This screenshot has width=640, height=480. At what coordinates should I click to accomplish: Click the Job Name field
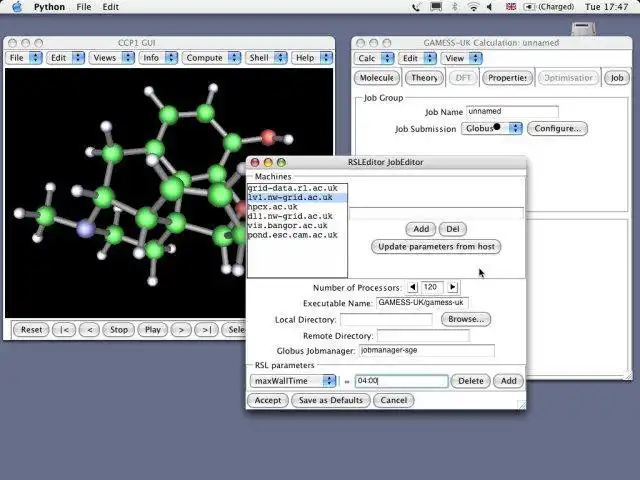click(512, 111)
